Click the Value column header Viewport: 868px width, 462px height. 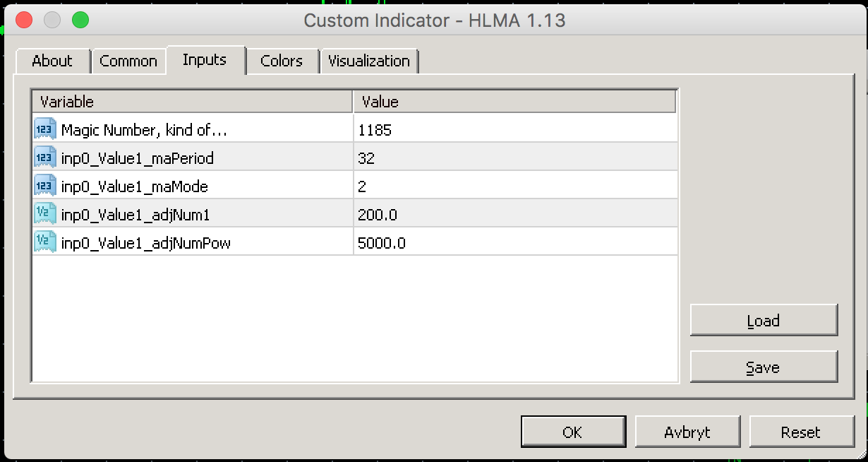[x=514, y=102]
